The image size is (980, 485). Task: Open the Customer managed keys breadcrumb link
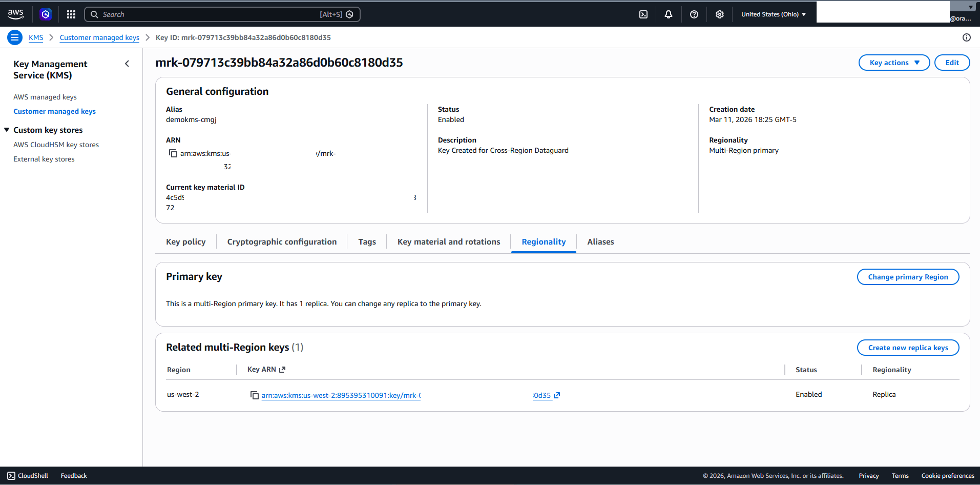(x=99, y=37)
